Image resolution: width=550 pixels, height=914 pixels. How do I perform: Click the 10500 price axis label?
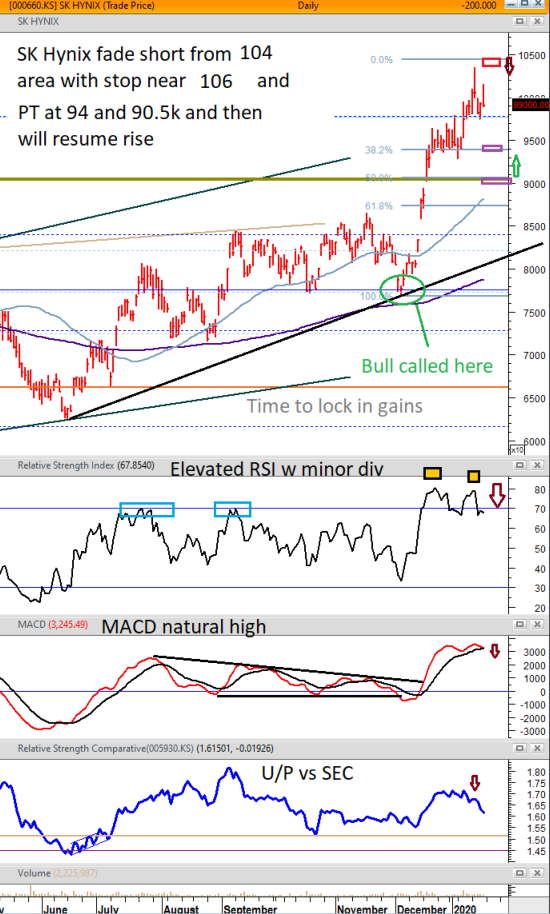[x=531, y=55]
